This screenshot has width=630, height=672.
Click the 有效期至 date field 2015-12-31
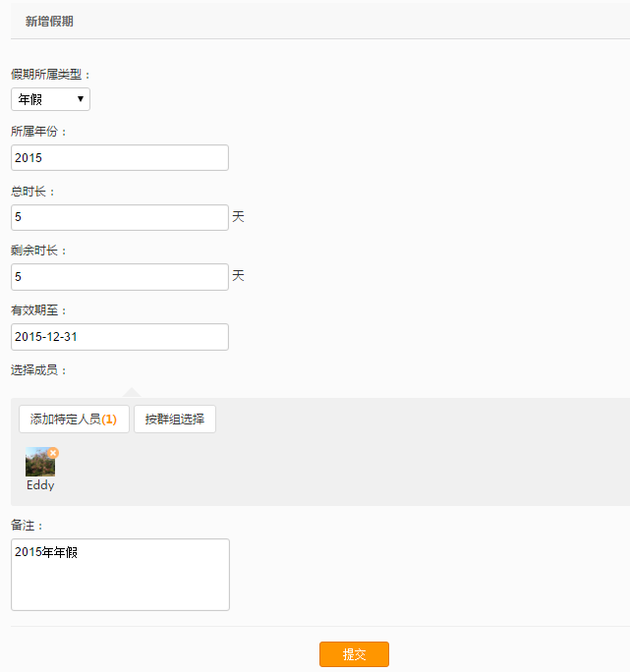coord(120,337)
